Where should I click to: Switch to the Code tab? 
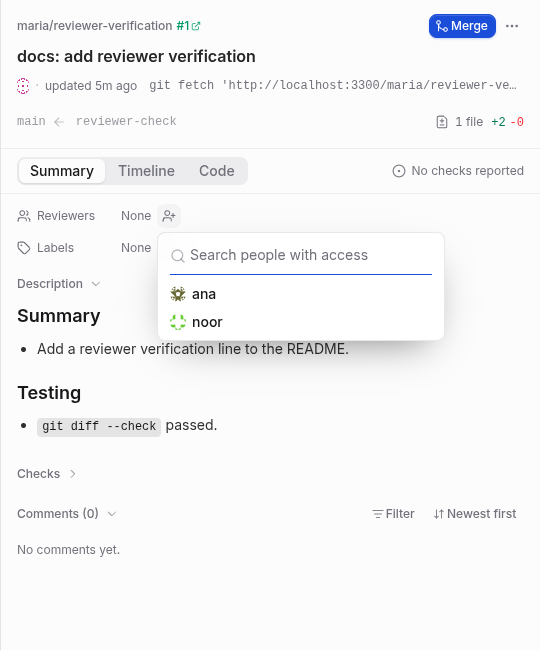(216, 171)
